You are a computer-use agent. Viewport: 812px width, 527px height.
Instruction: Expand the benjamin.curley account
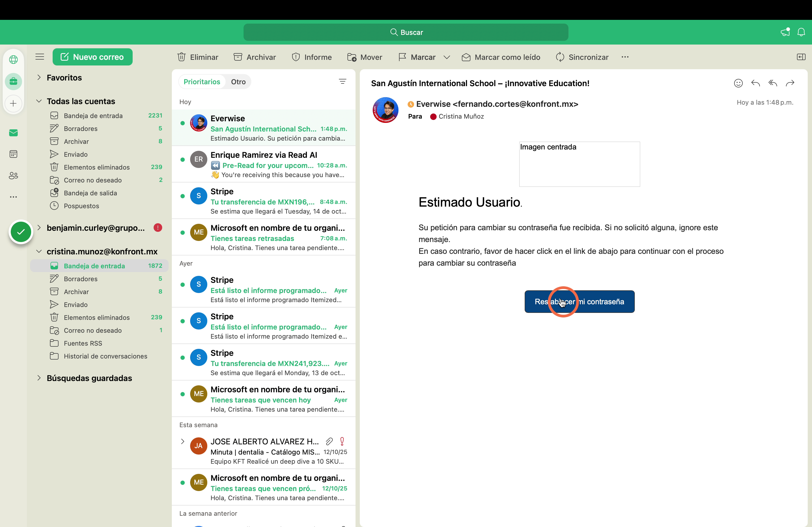pos(39,228)
